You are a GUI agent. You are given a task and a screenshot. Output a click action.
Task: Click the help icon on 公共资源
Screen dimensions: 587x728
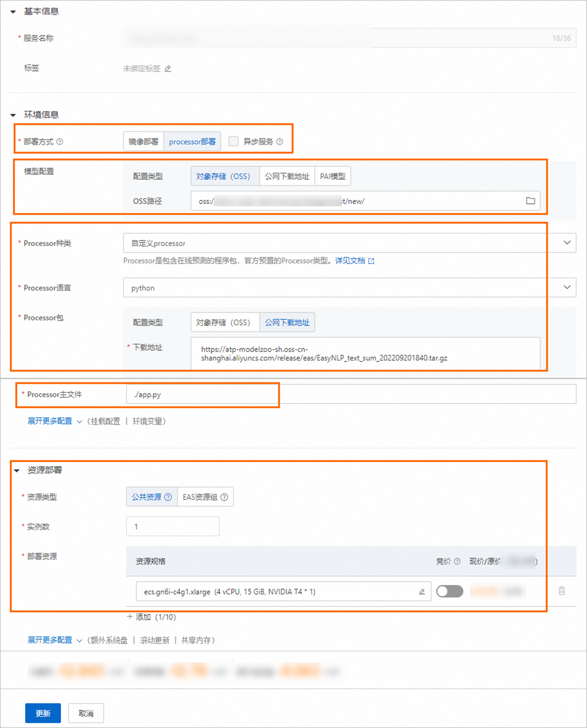click(x=168, y=497)
